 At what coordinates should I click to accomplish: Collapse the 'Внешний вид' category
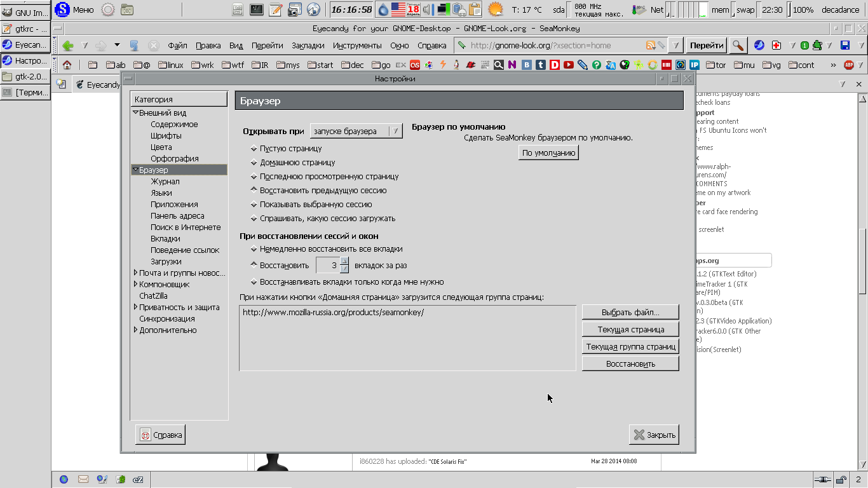pos(135,113)
